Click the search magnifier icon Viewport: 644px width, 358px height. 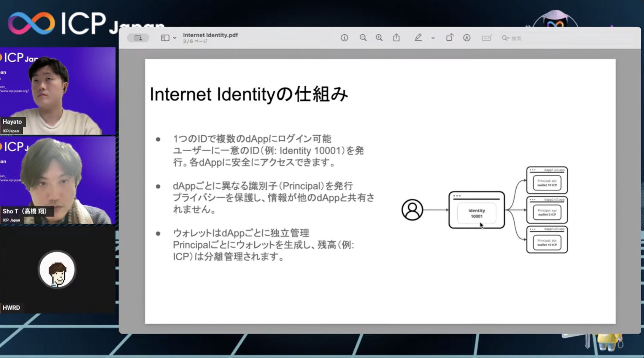[504, 38]
